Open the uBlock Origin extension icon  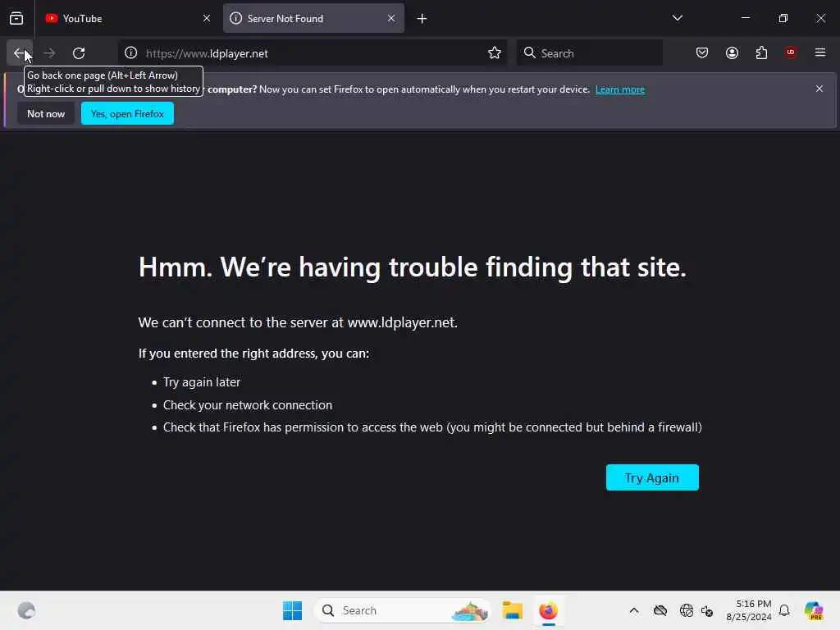click(791, 52)
